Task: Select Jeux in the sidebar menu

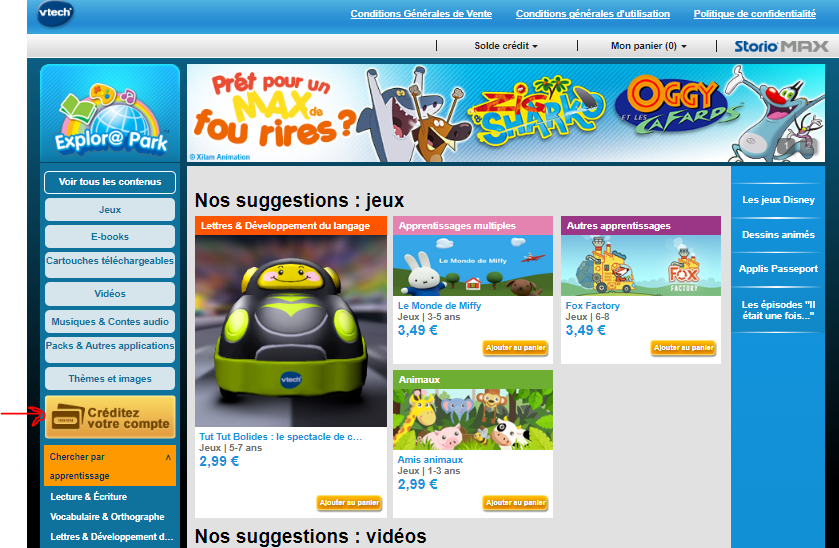Action: [x=110, y=210]
